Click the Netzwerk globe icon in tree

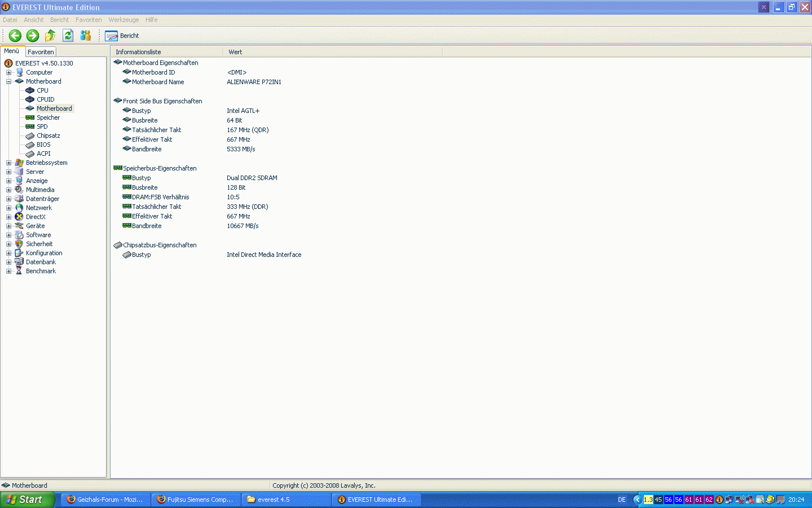(x=19, y=208)
